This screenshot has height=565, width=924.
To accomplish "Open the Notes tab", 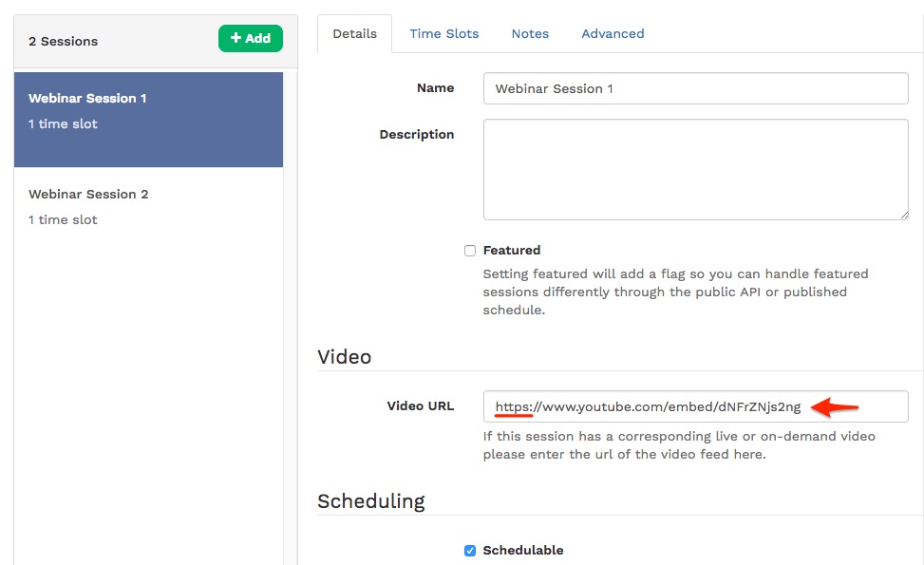I will [529, 33].
